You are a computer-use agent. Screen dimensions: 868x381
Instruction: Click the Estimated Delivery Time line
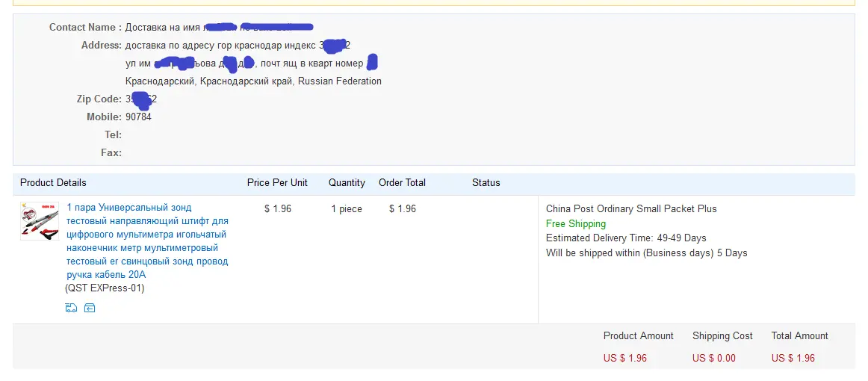[626, 238]
